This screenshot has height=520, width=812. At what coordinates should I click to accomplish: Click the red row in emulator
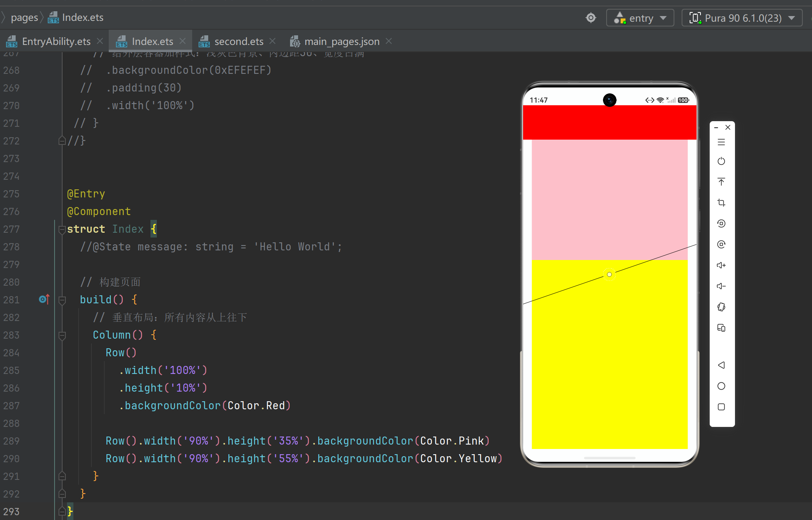(609, 122)
